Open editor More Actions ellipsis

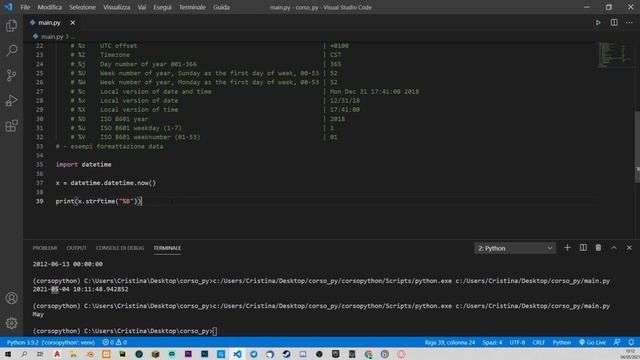click(x=629, y=23)
